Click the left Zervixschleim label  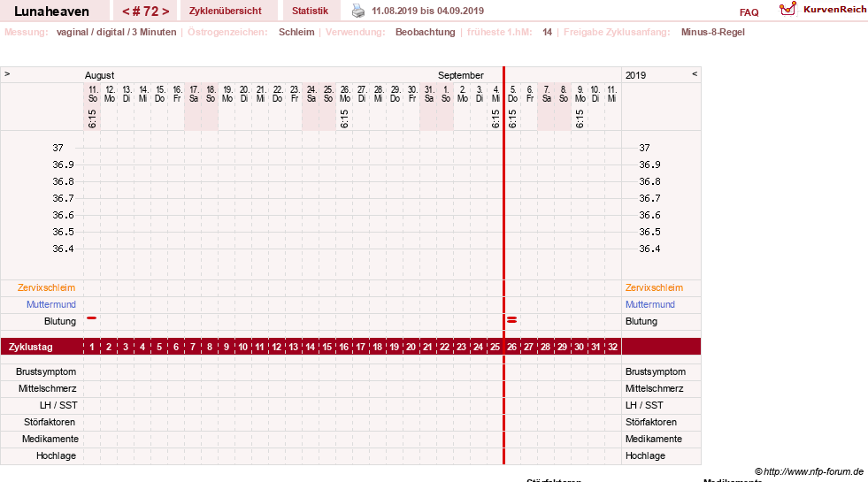click(46, 287)
